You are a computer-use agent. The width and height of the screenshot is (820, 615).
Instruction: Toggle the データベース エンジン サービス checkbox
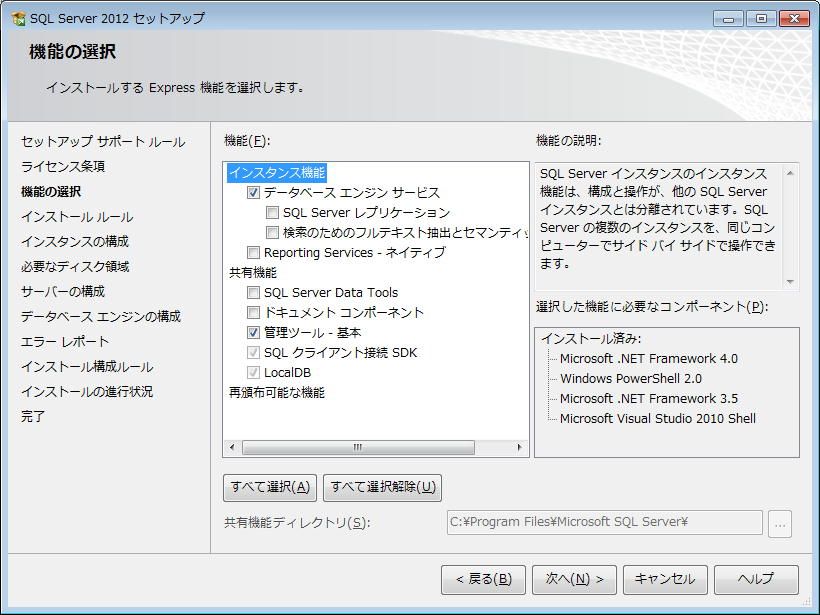254,193
